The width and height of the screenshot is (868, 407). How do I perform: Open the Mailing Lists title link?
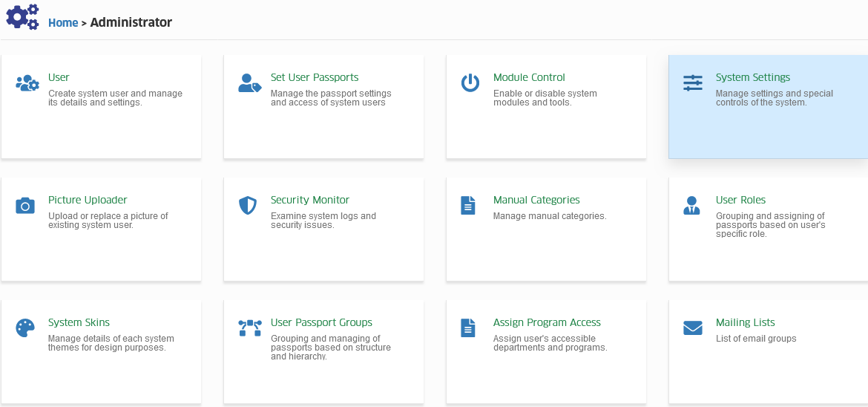745,323
